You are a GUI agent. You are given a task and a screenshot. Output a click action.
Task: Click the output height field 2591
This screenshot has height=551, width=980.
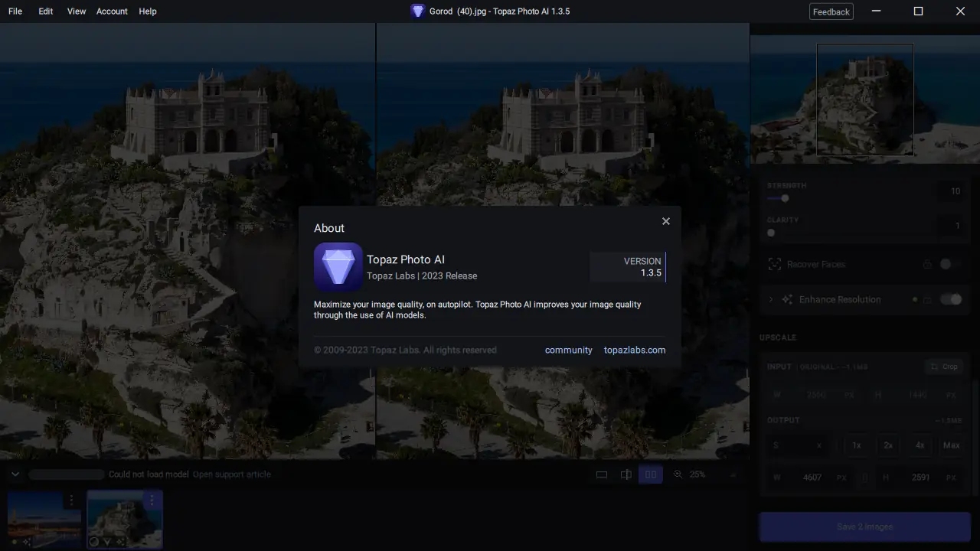[x=920, y=478]
